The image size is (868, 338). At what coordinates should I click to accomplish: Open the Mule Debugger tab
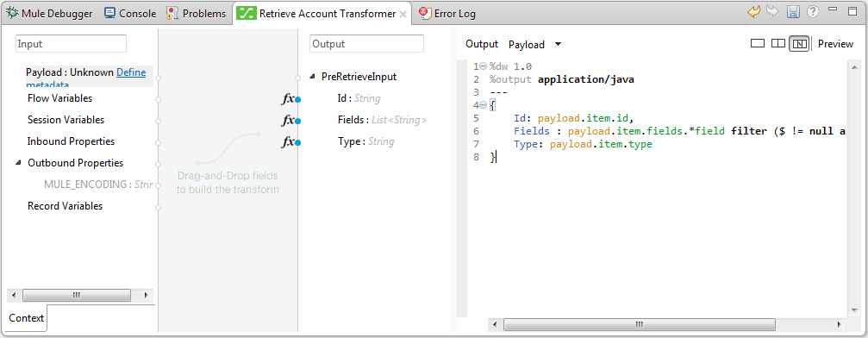pyautogui.click(x=49, y=13)
